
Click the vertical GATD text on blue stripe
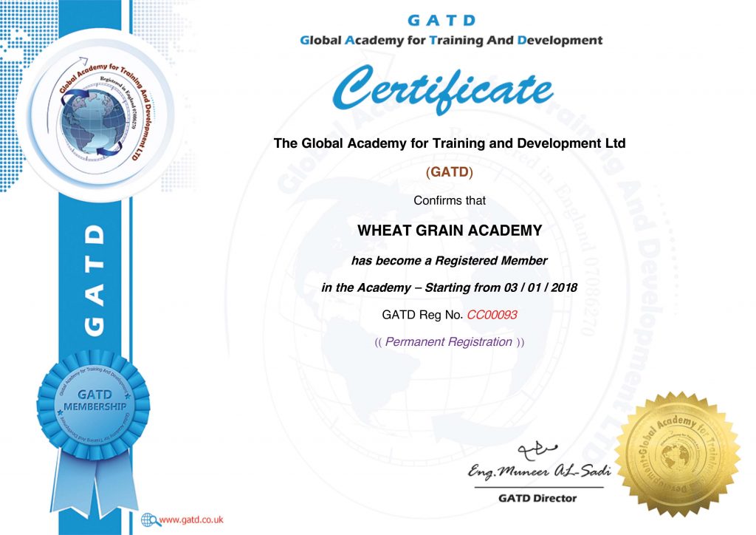tap(94, 279)
